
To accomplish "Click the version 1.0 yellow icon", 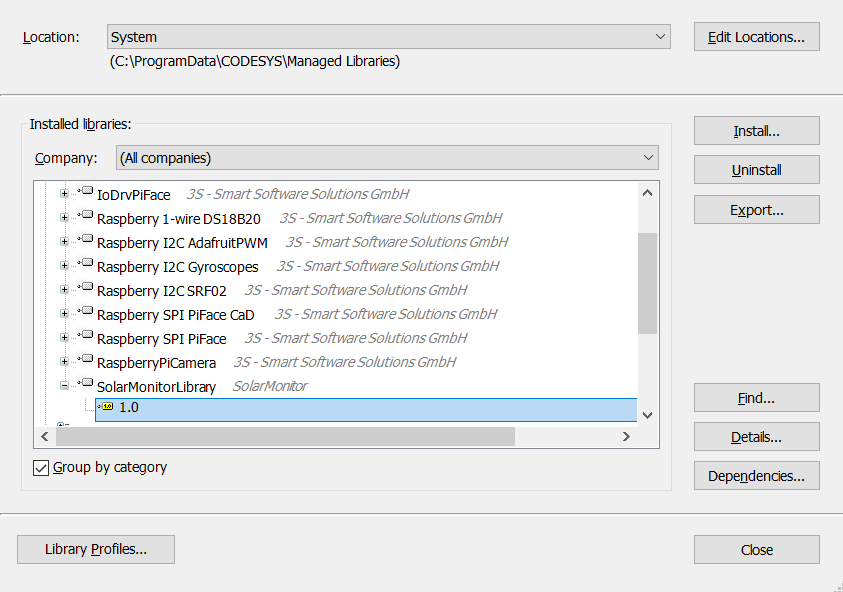I will point(106,406).
